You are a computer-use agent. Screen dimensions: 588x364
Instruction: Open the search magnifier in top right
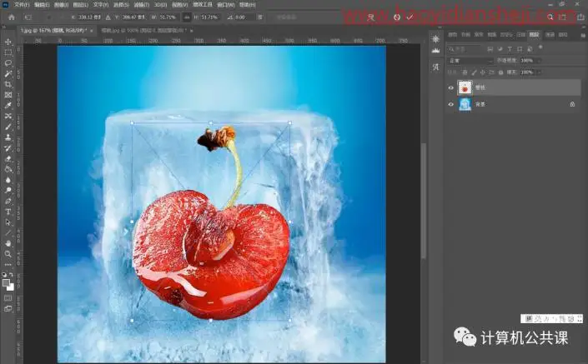[550, 17]
